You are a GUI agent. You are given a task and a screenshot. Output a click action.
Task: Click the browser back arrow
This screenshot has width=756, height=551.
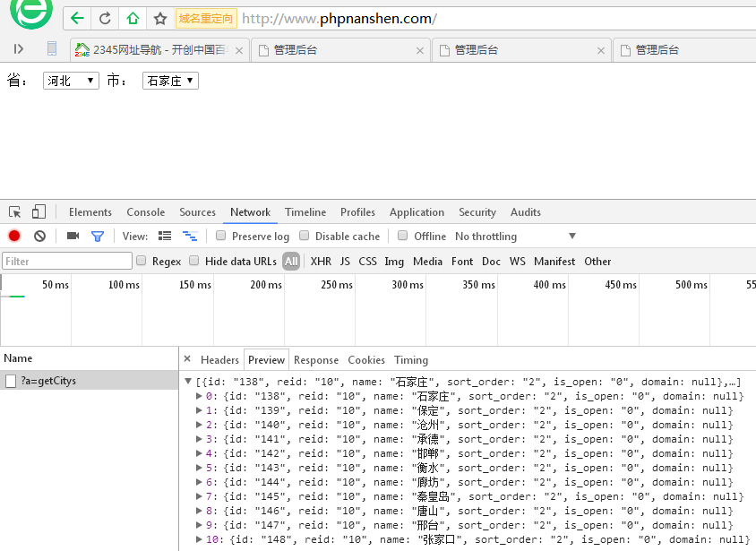[x=77, y=19]
